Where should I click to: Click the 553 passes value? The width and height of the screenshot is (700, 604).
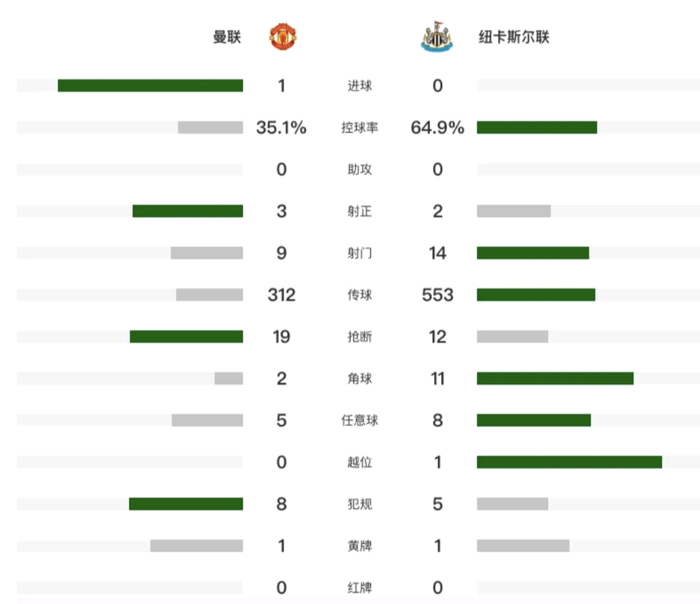pyautogui.click(x=437, y=295)
